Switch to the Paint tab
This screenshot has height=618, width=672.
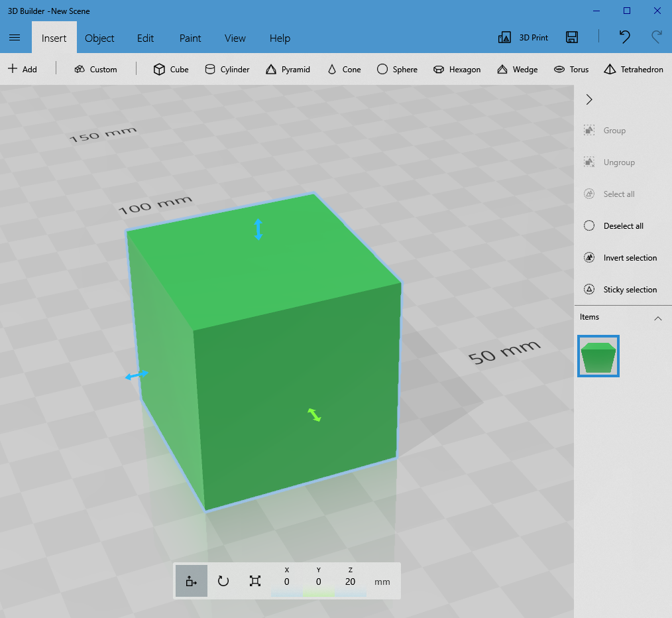tap(190, 38)
